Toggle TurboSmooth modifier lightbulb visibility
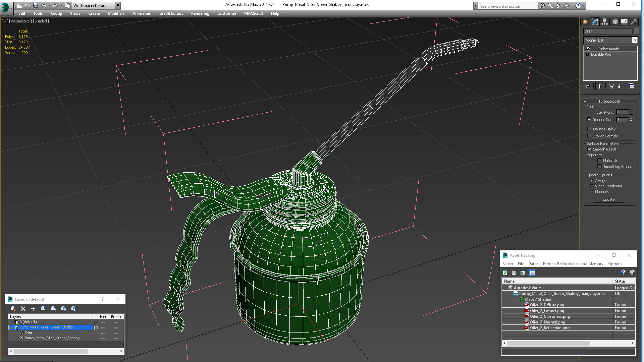 (x=588, y=49)
